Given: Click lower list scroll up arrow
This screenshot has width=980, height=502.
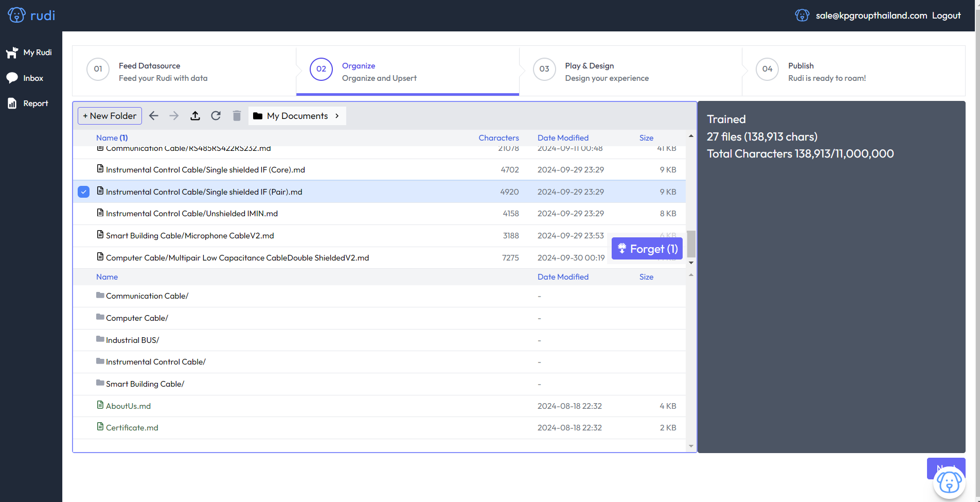Looking at the screenshot, I should click(x=691, y=275).
